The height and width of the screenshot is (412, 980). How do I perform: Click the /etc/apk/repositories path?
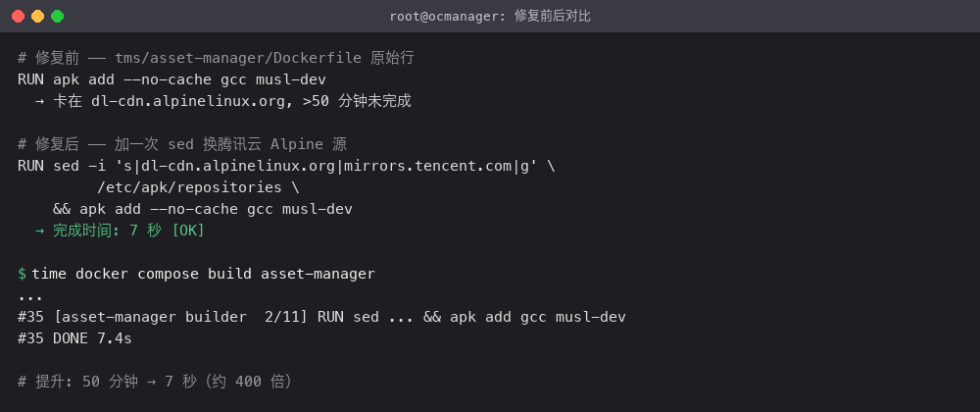190,187
